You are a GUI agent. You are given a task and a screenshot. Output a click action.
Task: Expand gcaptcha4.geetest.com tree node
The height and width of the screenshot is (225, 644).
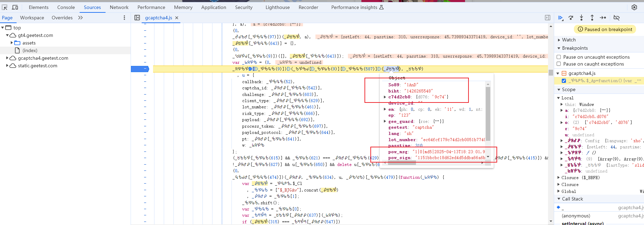(7, 58)
